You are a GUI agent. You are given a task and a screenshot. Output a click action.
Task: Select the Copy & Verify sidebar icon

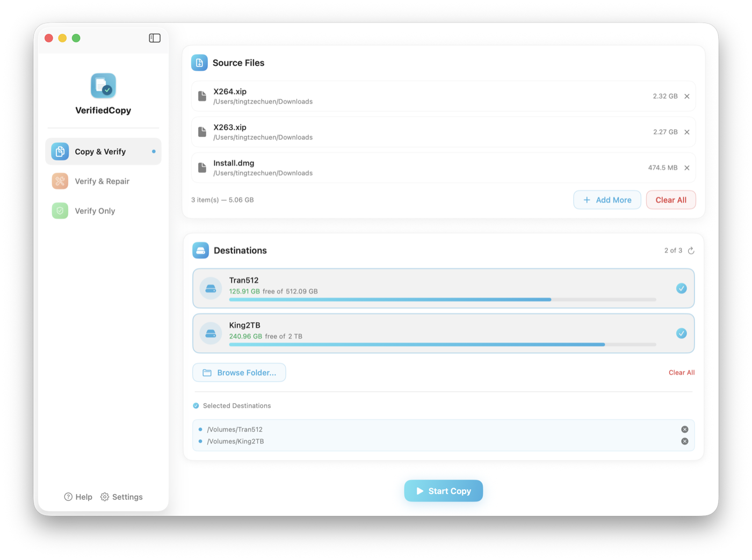click(59, 151)
